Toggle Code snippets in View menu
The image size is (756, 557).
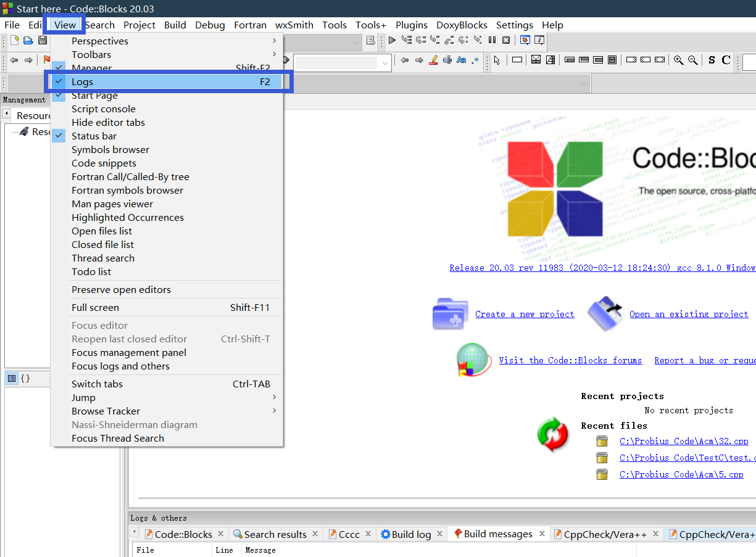coord(167,163)
